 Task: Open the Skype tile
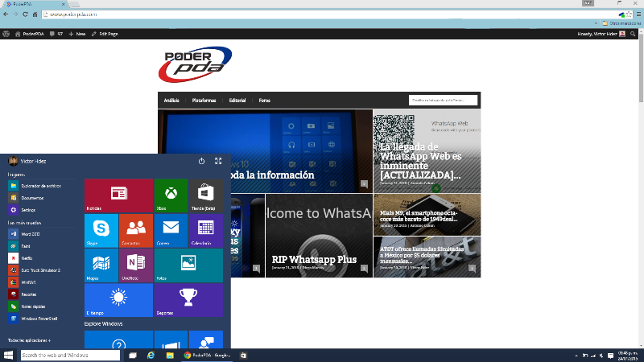tap(101, 230)
